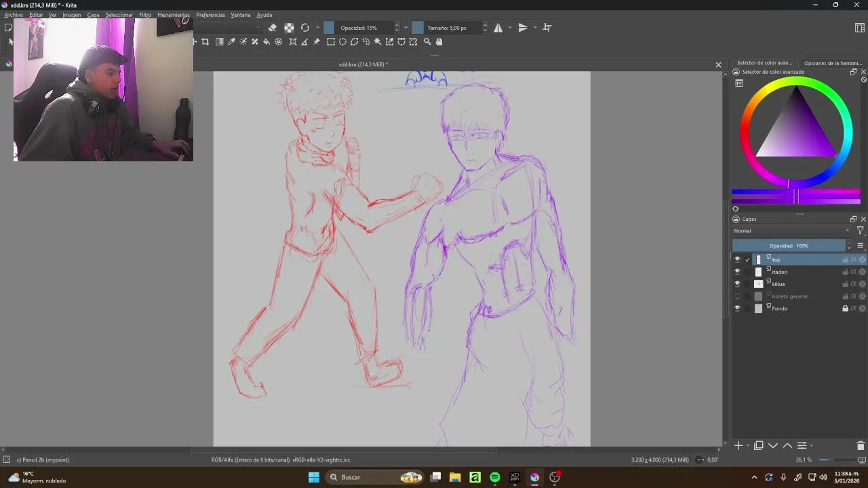
Task: Open the Preferencias menu
Action: (210, 15)
